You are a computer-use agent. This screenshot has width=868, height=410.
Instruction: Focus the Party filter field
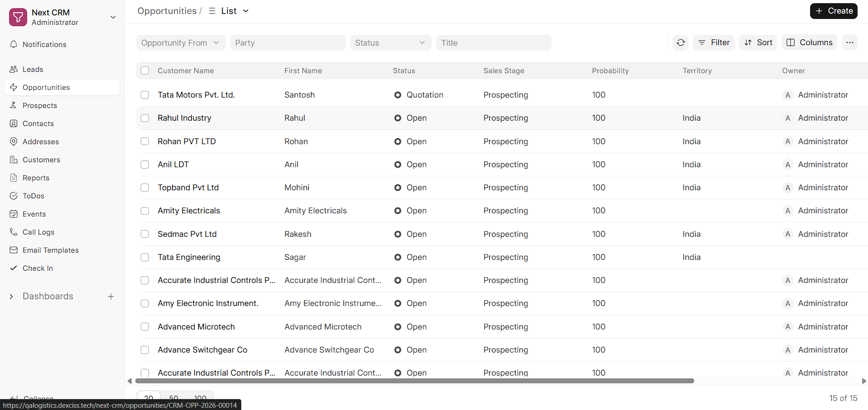(x=288, y=42)
